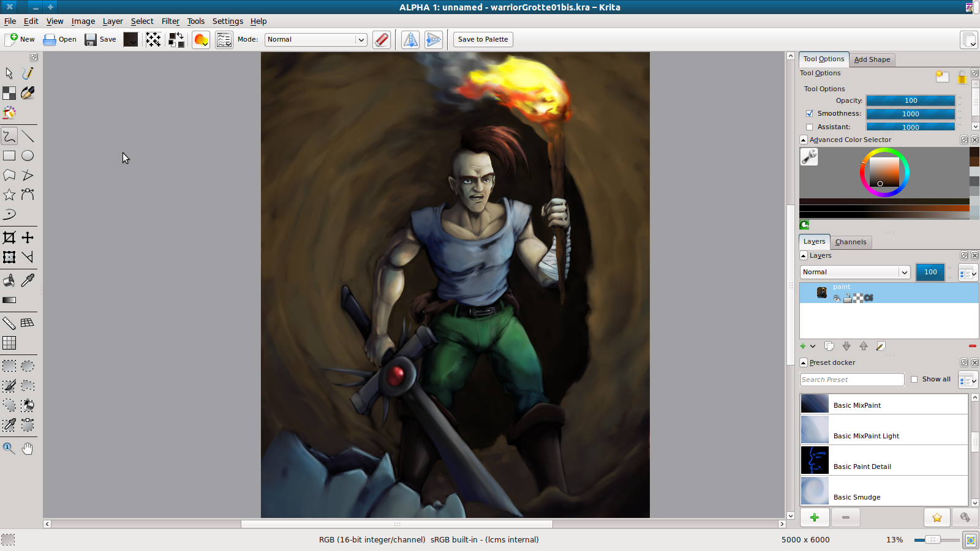
Task: Open the Settings menu
Action: tap(227, 21)
